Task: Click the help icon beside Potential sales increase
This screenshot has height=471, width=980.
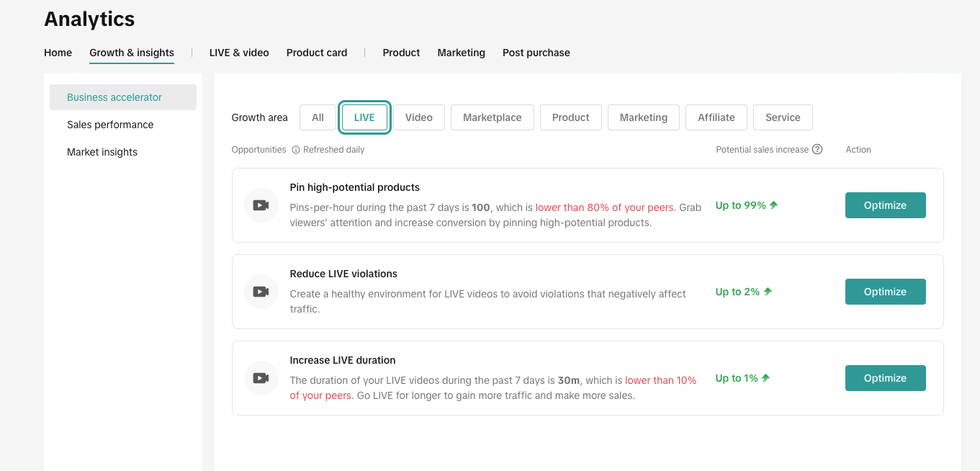Action: (x=817, y=150)
